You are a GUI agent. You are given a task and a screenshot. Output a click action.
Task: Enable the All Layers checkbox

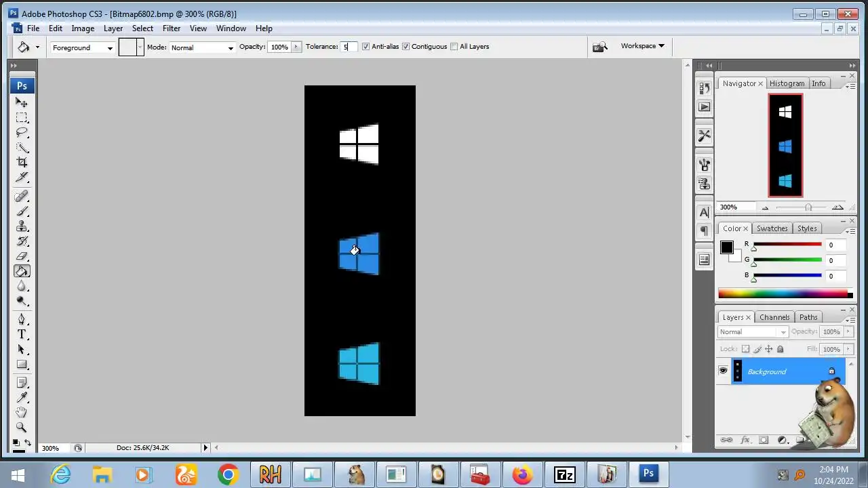click(454, 47)
